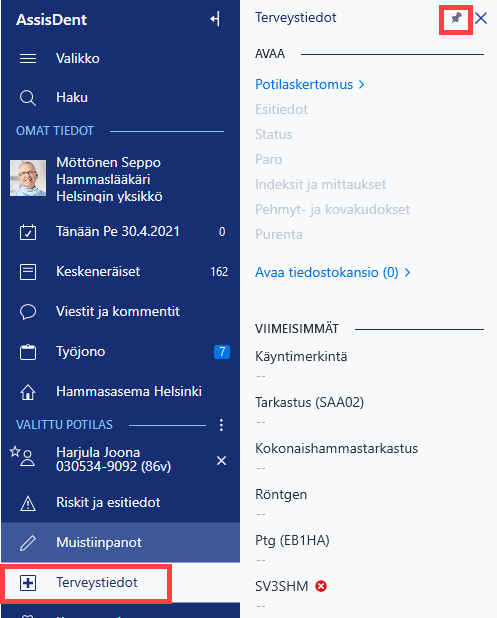The image size is (497, 618).
Task: Deselect patient Harjula Joona with X
Action: point(222,460)
